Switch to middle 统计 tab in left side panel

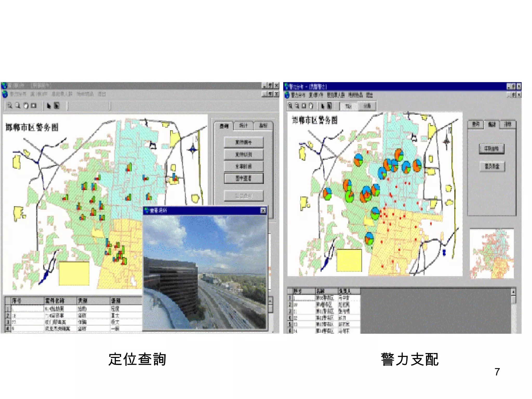(243, 126)
